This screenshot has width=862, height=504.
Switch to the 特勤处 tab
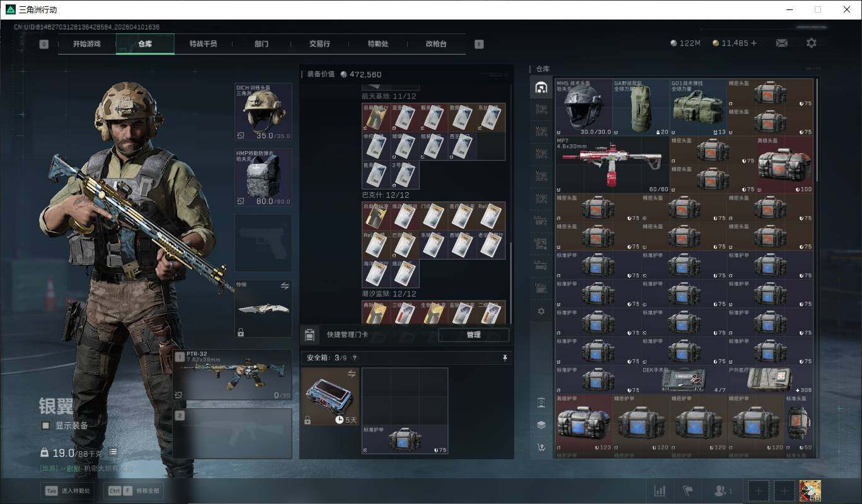click(x=378, y=44)
